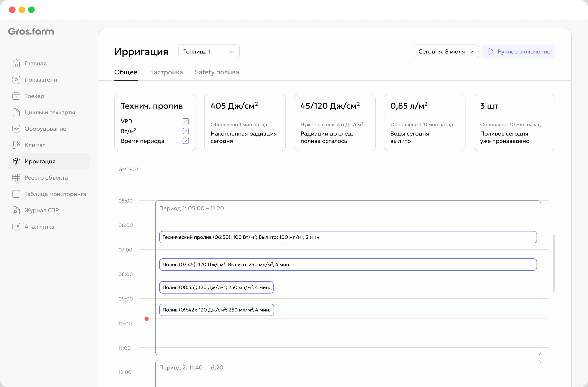
Task: Open Трекер in the sidebar menu
Action: point(49,96)
